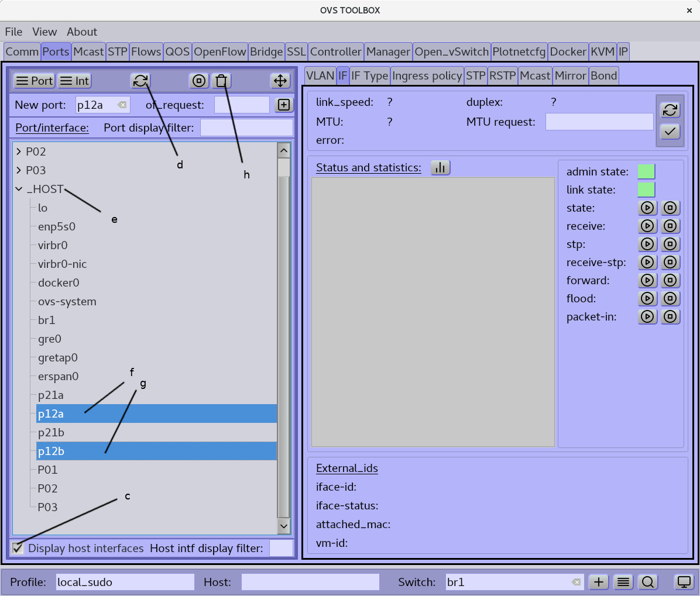The image size is (700, 596).
Task: Open the OpenFlow tab
Action: click(219, 51)
